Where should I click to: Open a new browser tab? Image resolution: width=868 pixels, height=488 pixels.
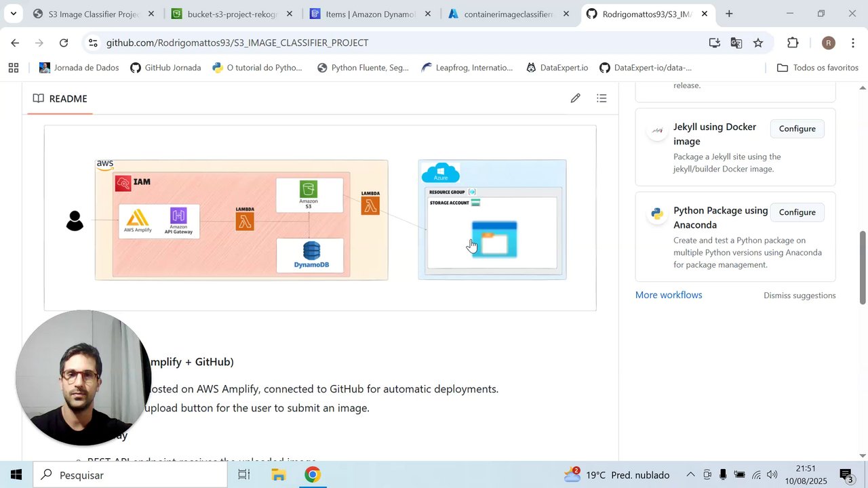[x=729, y=14]
